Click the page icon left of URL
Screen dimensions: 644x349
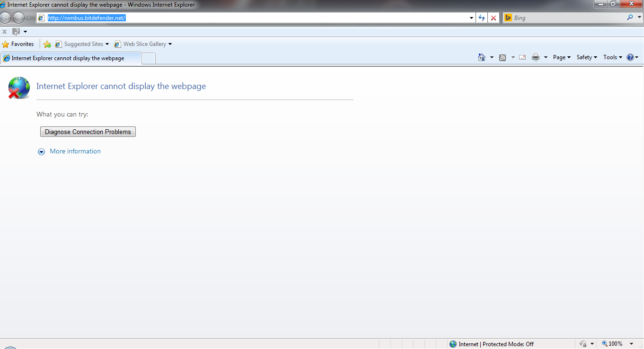(41, 18)
